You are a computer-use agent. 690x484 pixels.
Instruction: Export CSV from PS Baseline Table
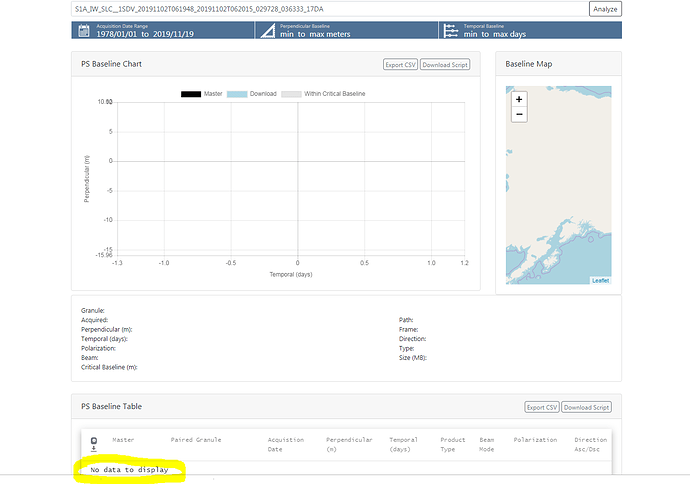click(x=542, y=407)
